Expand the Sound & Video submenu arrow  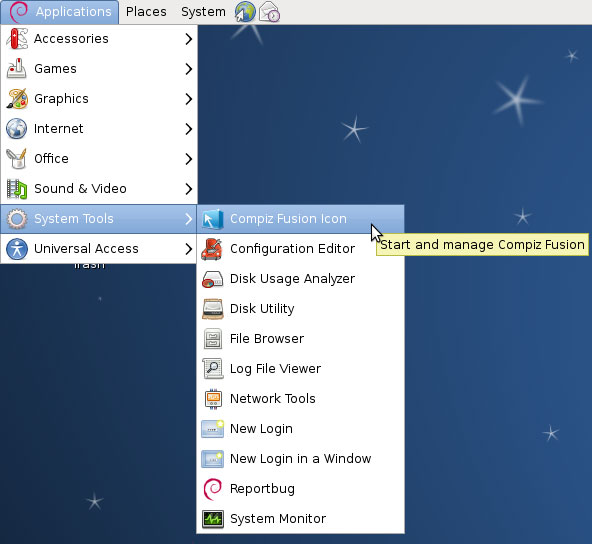click(189, 188)
